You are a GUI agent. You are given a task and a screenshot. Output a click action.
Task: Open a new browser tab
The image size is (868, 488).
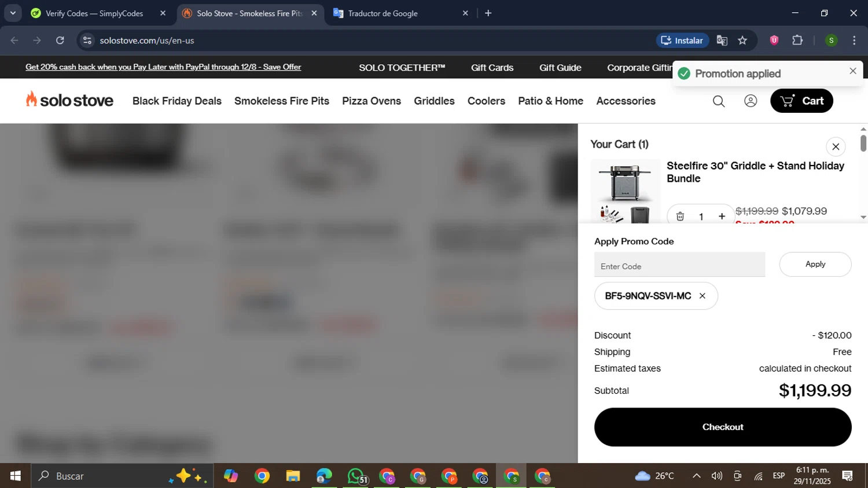point(488,13)
